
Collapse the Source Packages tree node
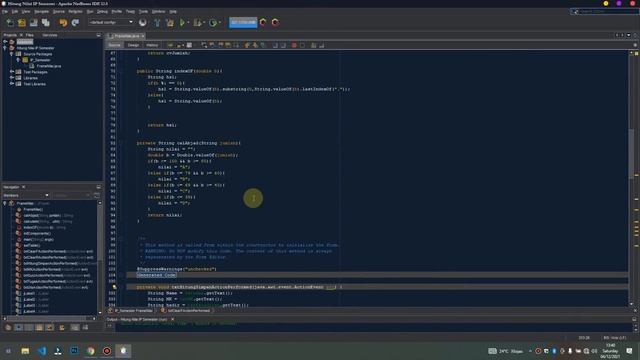tap(12, 54)
